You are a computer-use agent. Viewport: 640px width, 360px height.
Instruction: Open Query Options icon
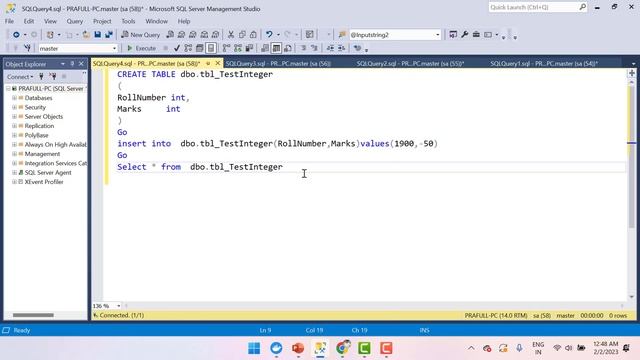pos(200,48)
